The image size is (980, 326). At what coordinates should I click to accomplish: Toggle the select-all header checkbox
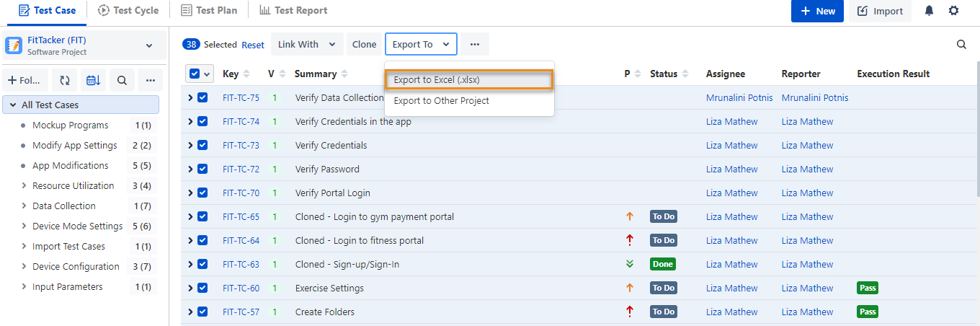[x=195, y=74]
